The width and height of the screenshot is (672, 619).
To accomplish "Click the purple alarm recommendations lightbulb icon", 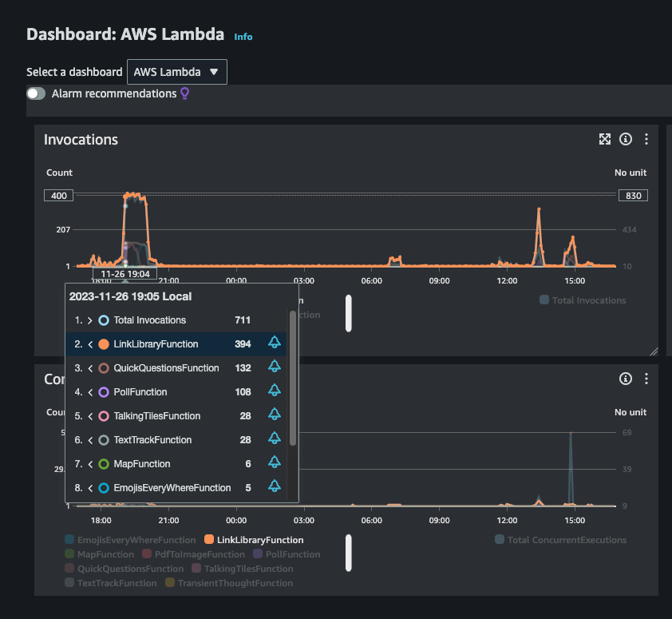I will 184,93.
